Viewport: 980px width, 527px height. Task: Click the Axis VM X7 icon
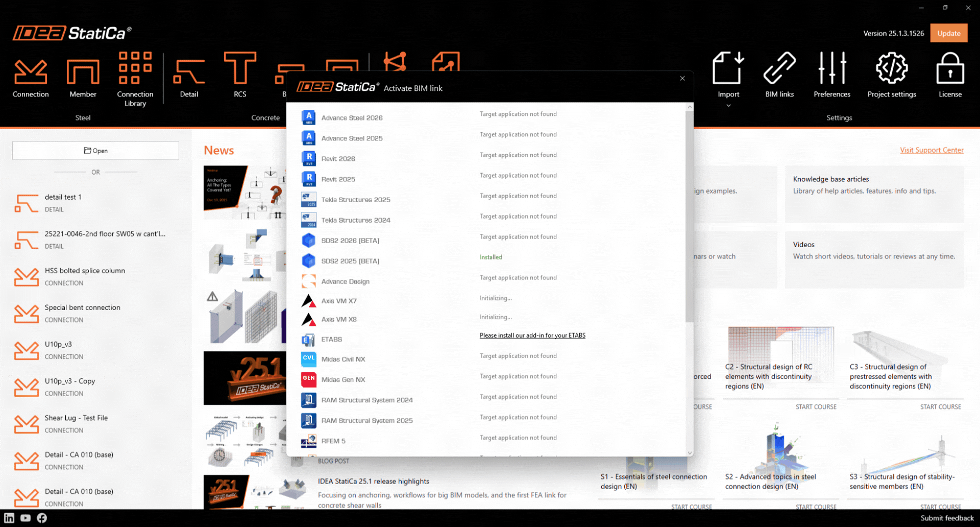tap(308, 301)
